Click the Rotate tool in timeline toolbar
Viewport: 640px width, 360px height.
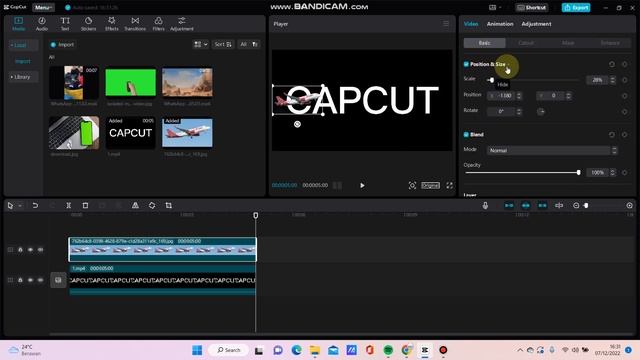(152, 205)
